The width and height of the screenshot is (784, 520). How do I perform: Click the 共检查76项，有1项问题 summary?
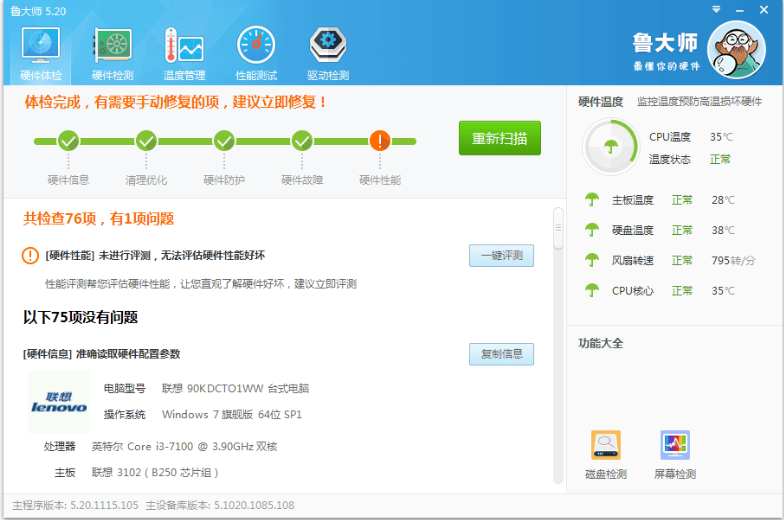(x=98, y=218)
